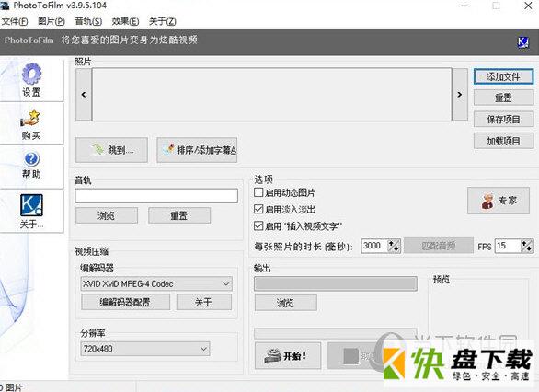Click the 跳到... (Jump to) button
This screenshot has height=392, width=539.
[111, 150]
